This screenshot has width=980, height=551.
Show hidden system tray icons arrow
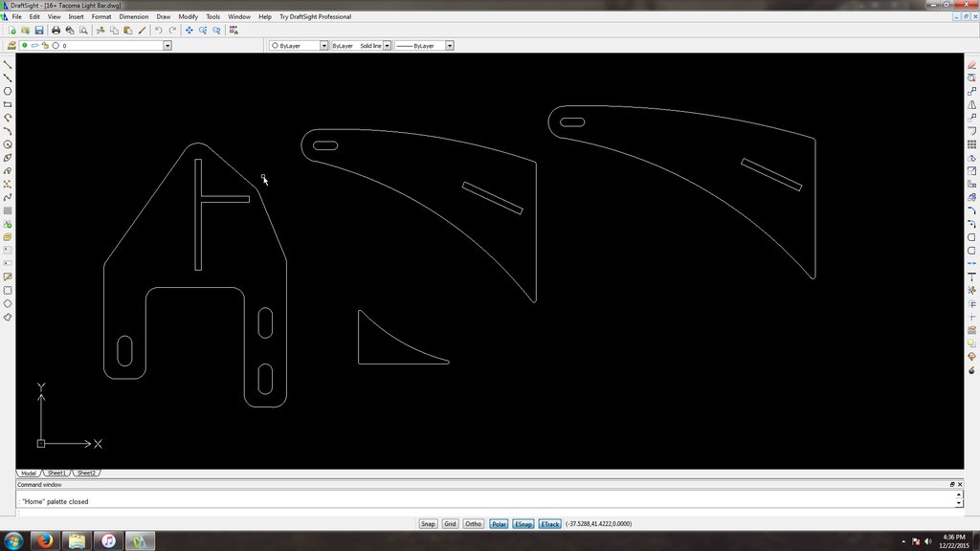pos(903,541)
